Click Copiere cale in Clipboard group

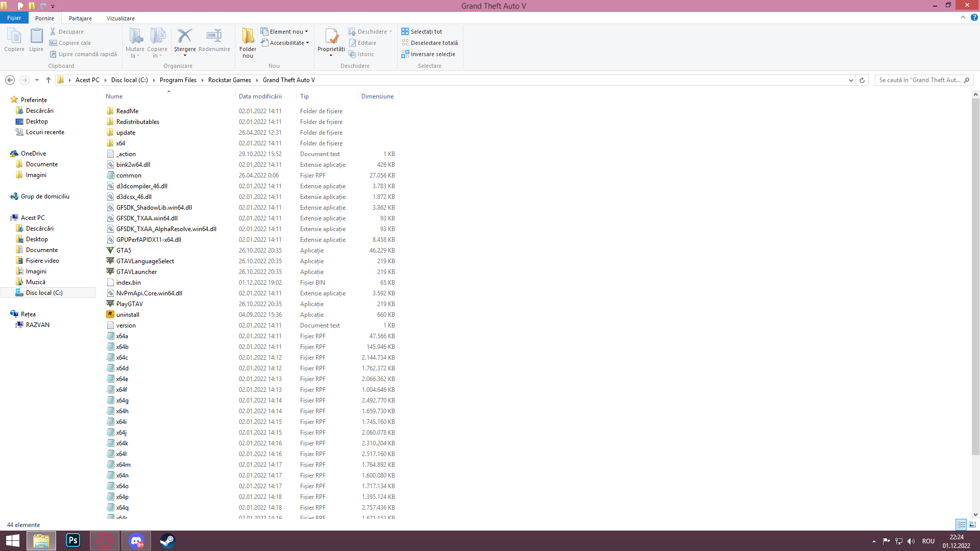70,43
